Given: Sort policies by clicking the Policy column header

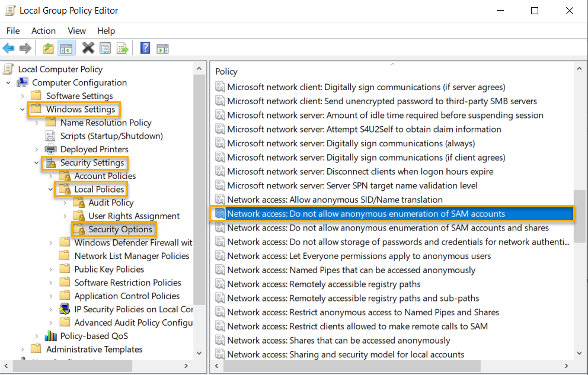Looking at the screenshot, I should click(226, 71).
